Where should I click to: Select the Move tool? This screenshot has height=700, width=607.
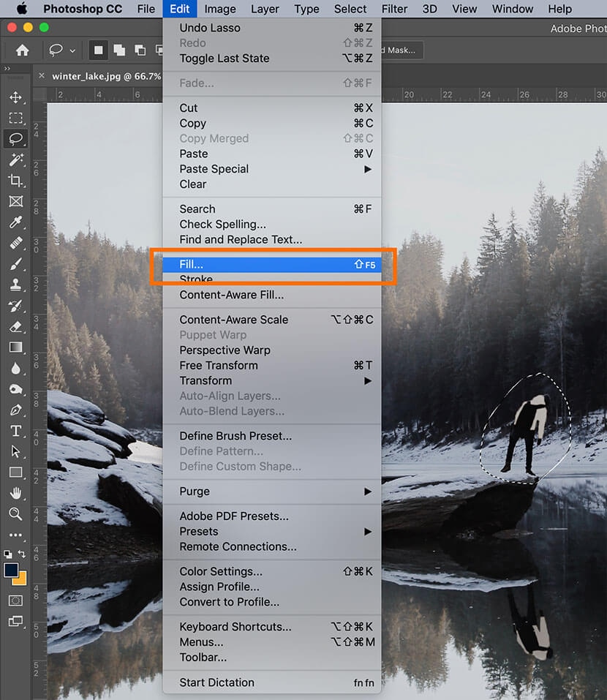click(15, 98)
